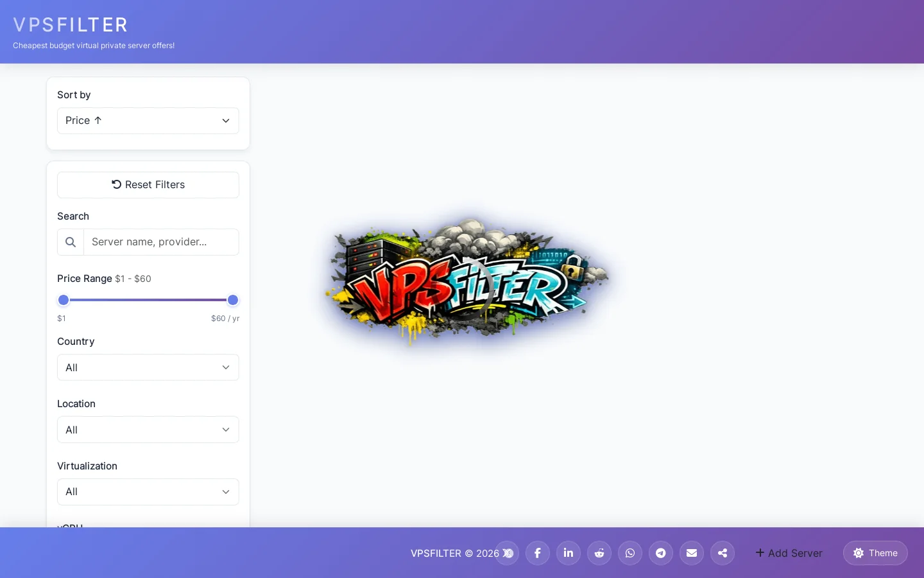924x578 pixels.
Task: Click the generic share icon in footer
Action: [723, 553]
